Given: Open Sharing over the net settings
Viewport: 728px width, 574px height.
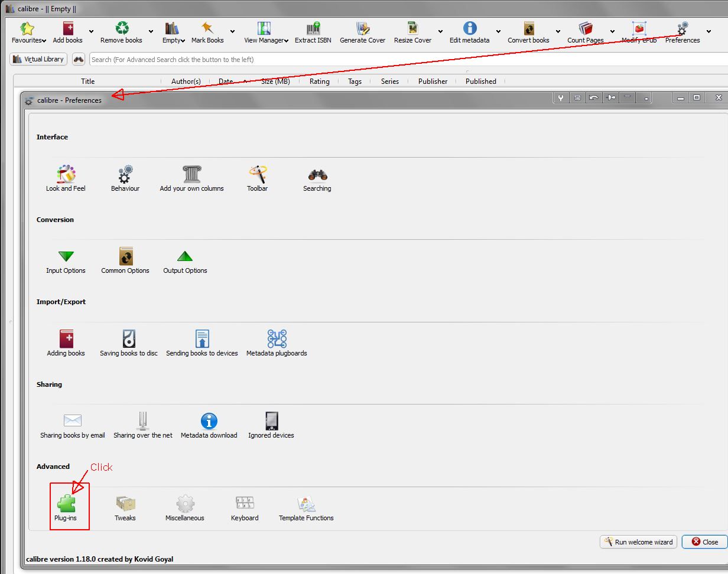Looking at the screenshot, I should (x=143, y=426).
